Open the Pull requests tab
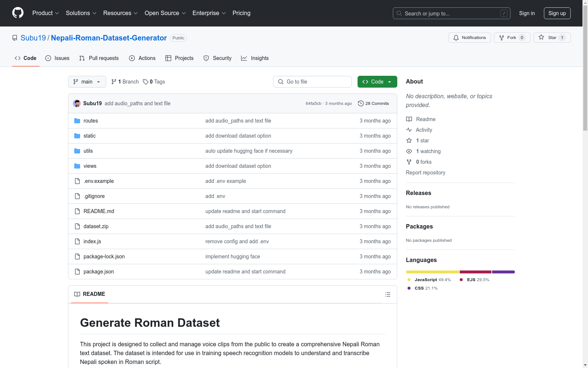The width and height of the screenshot is (588, 368). (x=99, y=58)
